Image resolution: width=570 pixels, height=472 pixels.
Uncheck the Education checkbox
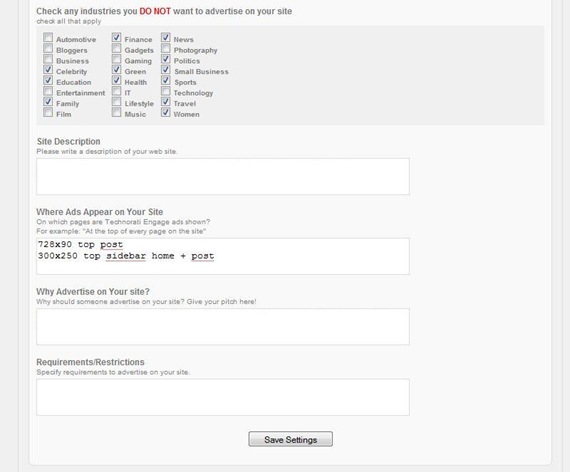point(48,80)
